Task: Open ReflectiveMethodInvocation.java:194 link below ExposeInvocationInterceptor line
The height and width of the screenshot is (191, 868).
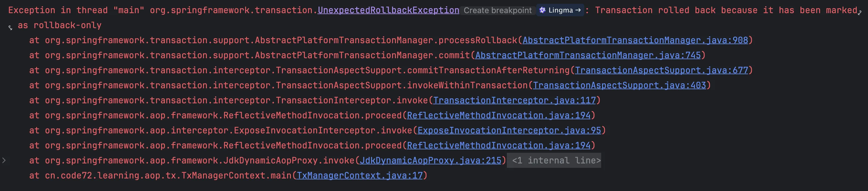Action: 499,146
